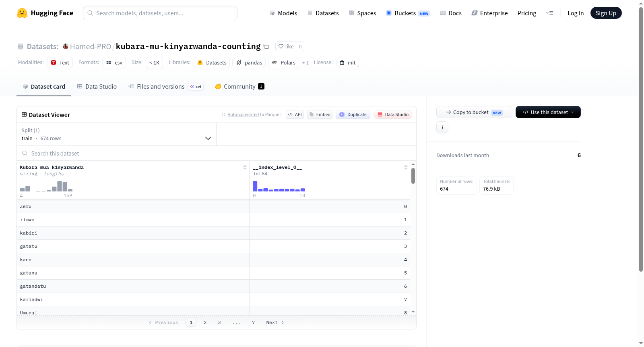Click the 'kane' table cell

(133, 260)
